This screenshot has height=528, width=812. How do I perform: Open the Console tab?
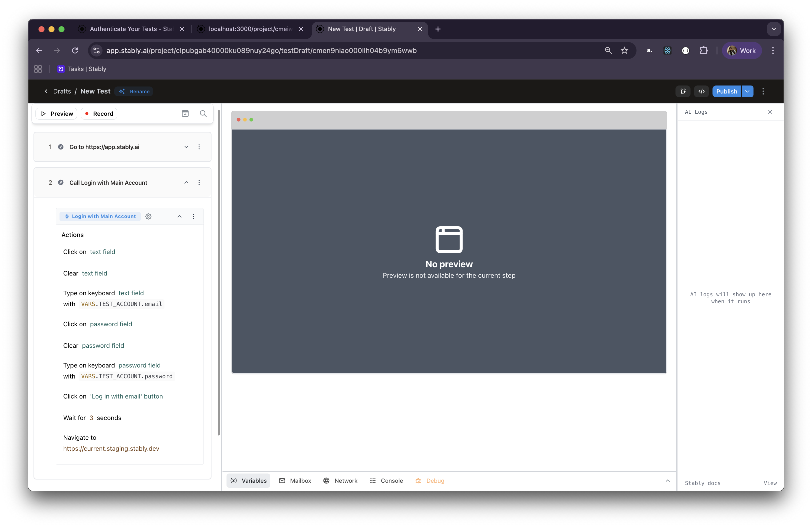pos(386,480)
